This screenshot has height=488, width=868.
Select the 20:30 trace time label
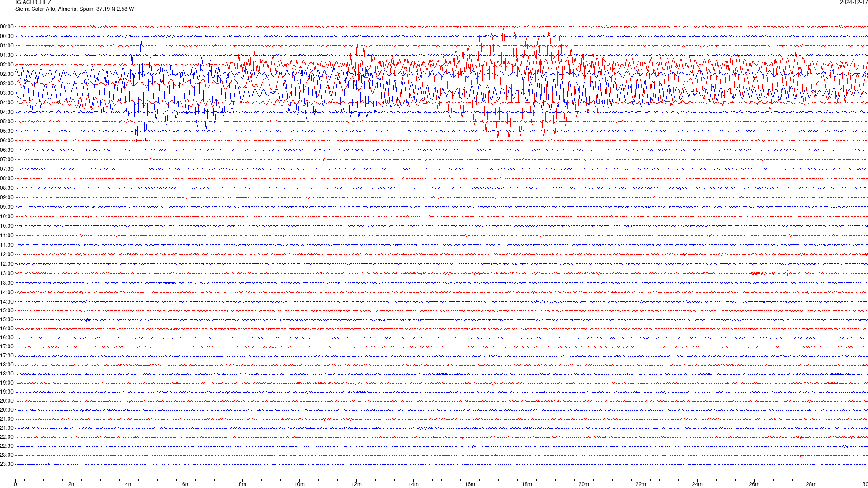coord(7,410)
